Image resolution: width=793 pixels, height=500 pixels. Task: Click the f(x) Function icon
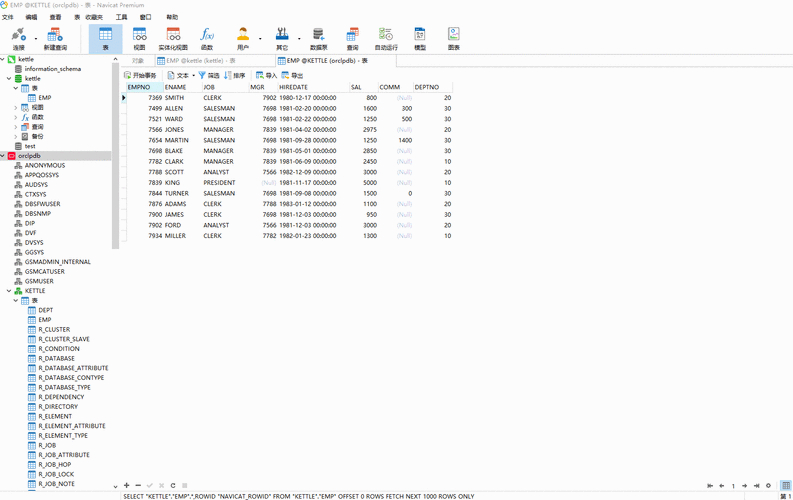click(x=207, y=39)
